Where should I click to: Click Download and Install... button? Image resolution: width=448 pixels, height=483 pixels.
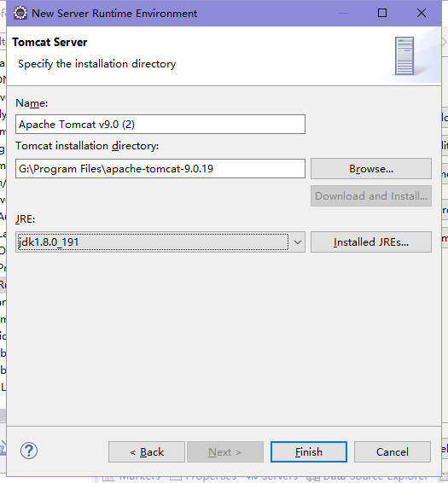371,196
